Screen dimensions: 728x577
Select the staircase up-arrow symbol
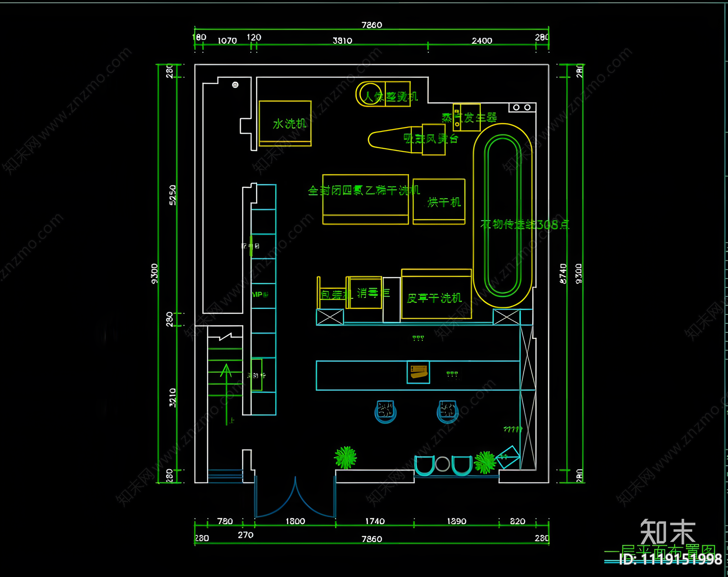click(226, 394)
